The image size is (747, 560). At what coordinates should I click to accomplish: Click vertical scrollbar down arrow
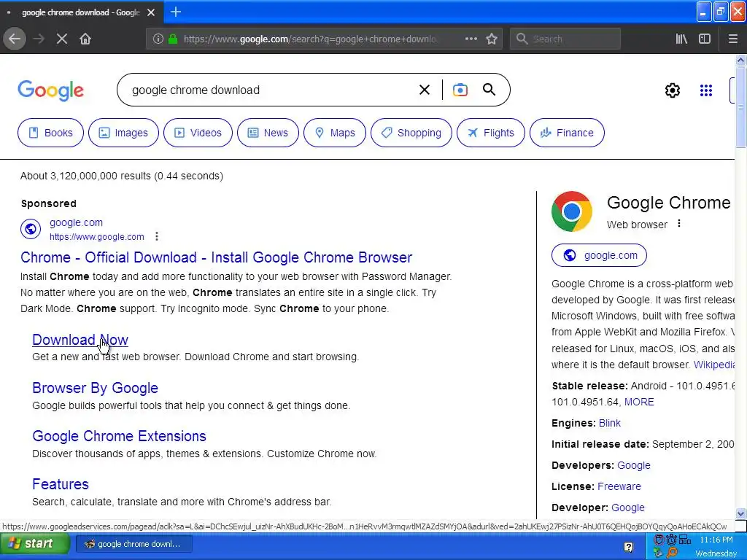point(740,513)
